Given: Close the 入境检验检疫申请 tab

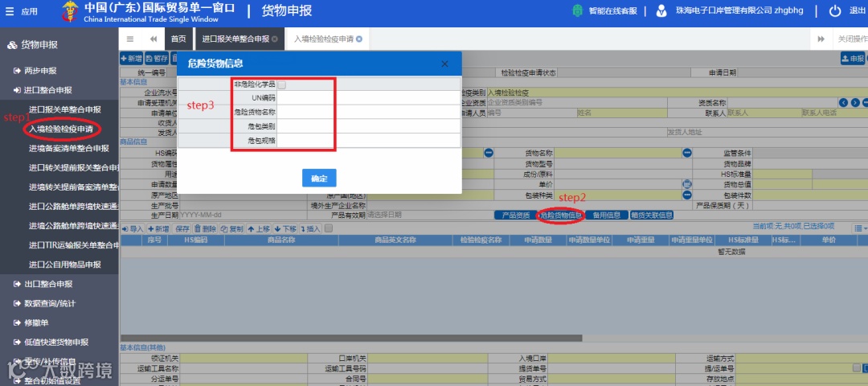Looking at the screenshot, I should click(x=359, y=39).
